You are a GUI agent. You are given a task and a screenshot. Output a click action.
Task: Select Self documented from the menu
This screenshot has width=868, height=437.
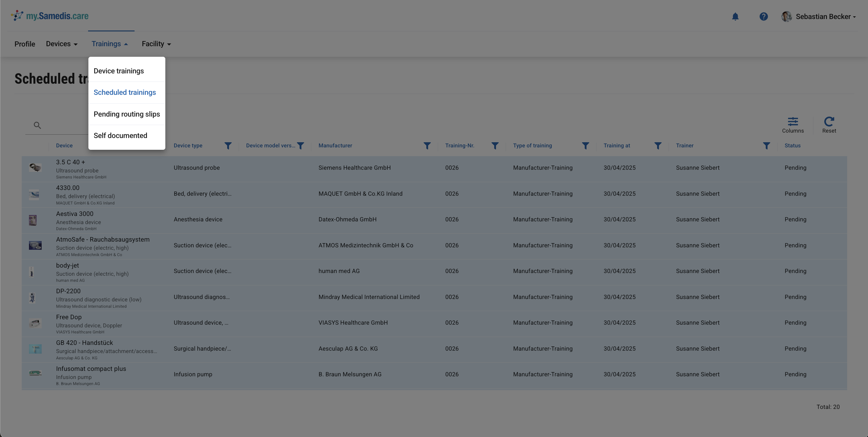point(120,135)
